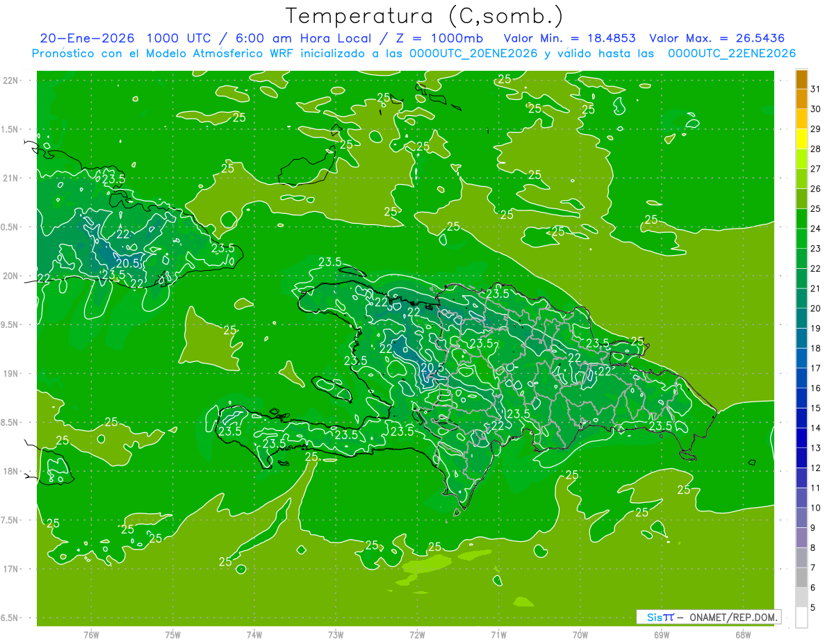Click the longitude tick label "74W"
This screenshot has width=834, height=644.
coord(254,635)
